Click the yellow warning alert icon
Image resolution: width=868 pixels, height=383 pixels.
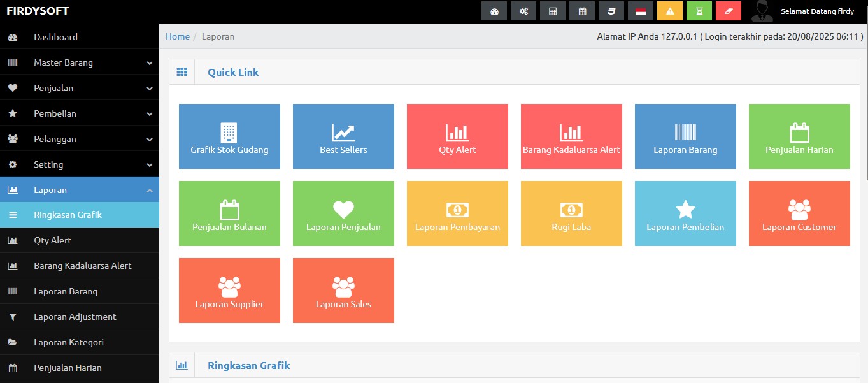[x=670, y=11]
